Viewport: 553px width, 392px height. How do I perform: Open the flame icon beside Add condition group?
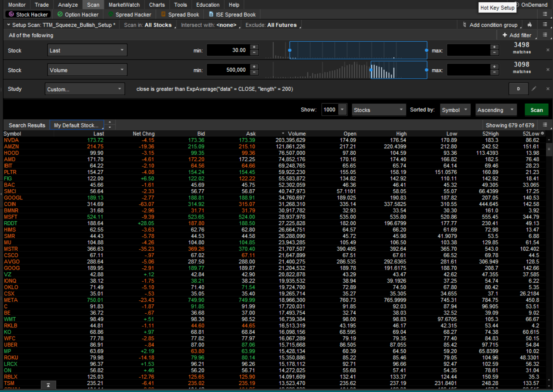(x=530, y=25)
